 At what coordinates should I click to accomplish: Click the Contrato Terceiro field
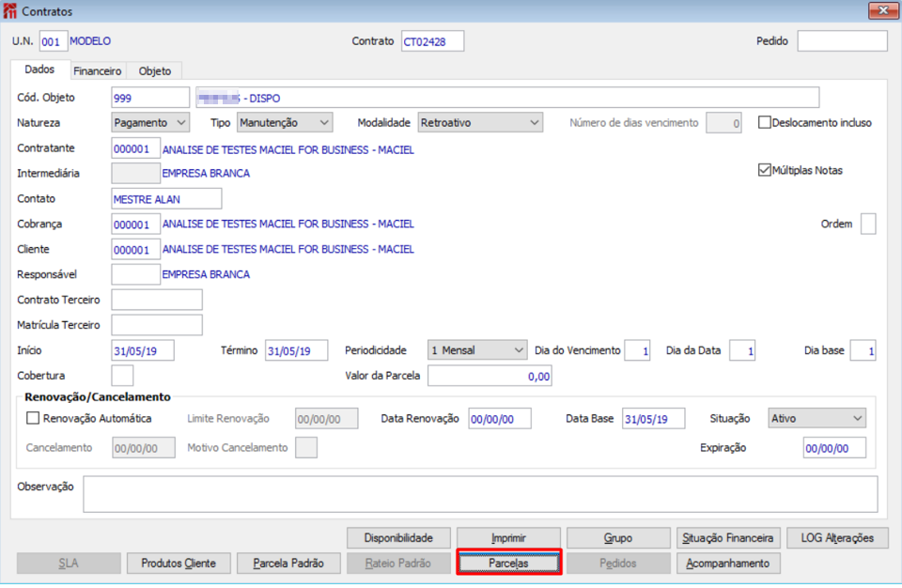tap(157, 300)
